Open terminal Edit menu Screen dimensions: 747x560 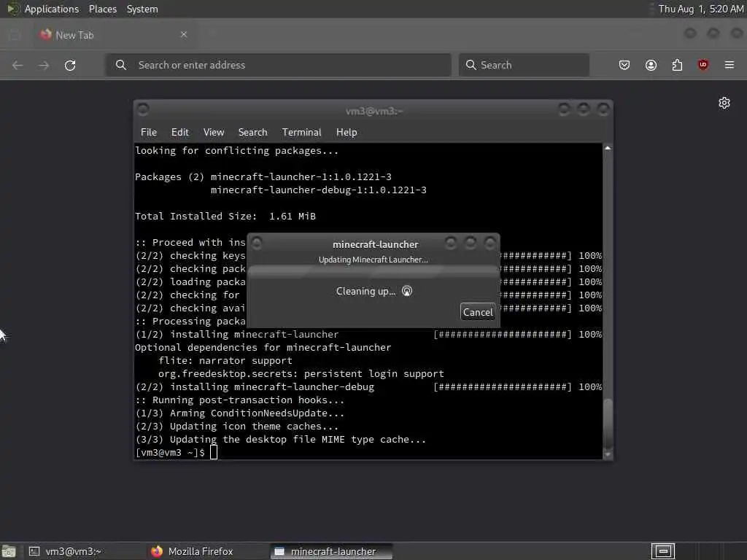click(x=179, y=133)
